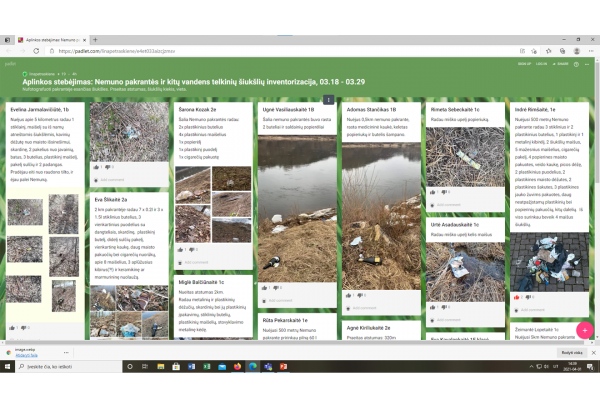The width and height of the screenshot is (600, 400).
Task: Open Excel from the taskbar
Action: pos(207,367)
